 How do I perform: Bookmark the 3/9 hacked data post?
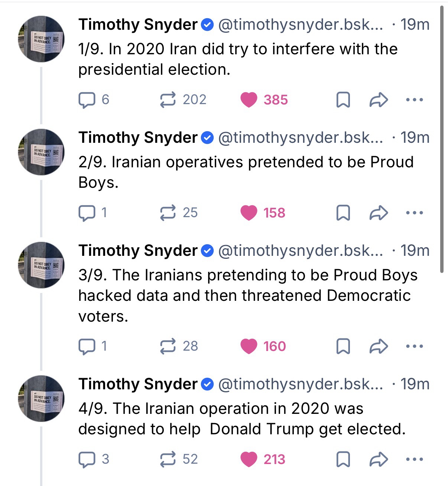click(x=343, y=346)
